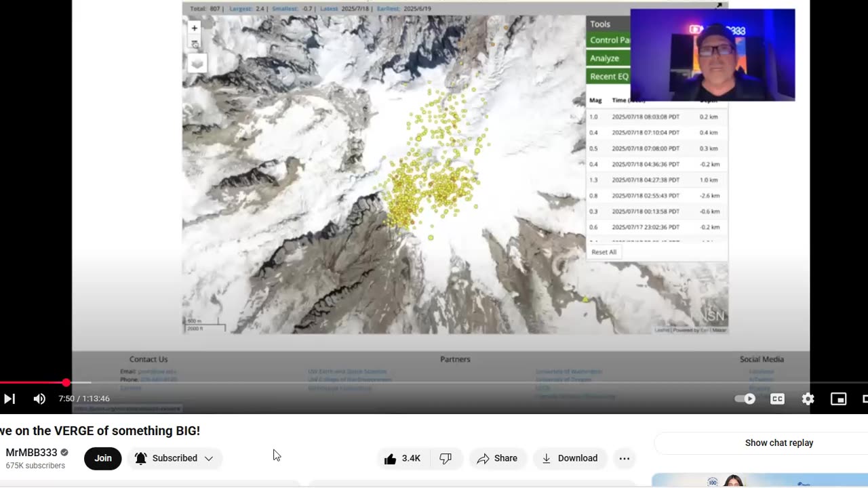This screenshot has width=868, height=488.
Task: Click the Social Media footer heading
Action: 762,359
